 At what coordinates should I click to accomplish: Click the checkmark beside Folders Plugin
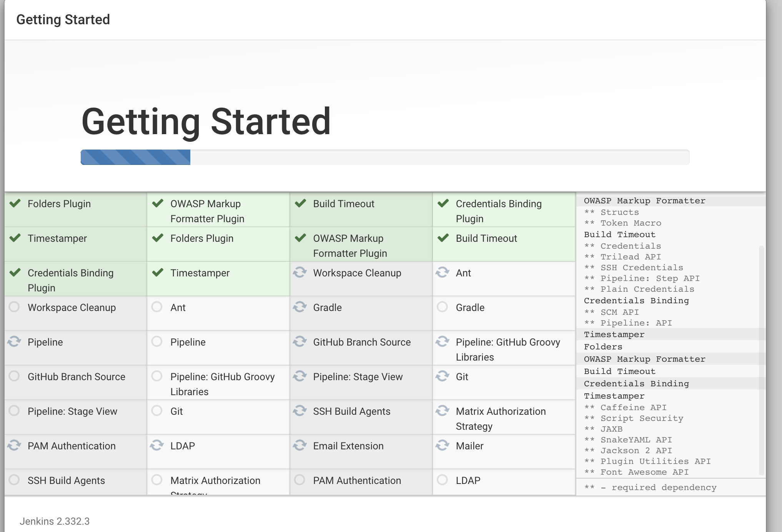pos(15,203)
